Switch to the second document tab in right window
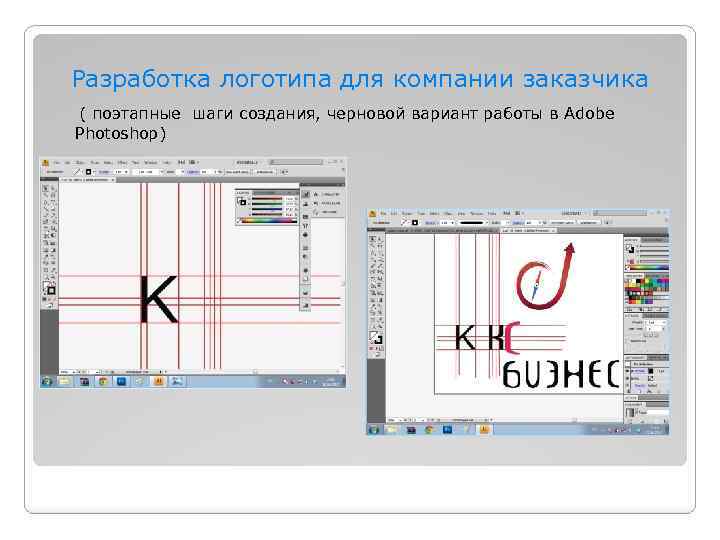Viewport: 720px width, 540px height. [528, 231]
